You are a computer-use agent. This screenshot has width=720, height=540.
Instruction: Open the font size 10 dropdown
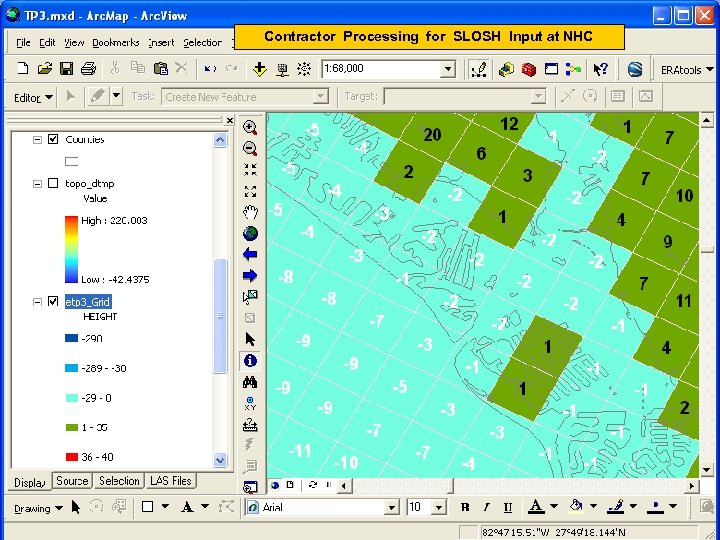pos(439,507)
